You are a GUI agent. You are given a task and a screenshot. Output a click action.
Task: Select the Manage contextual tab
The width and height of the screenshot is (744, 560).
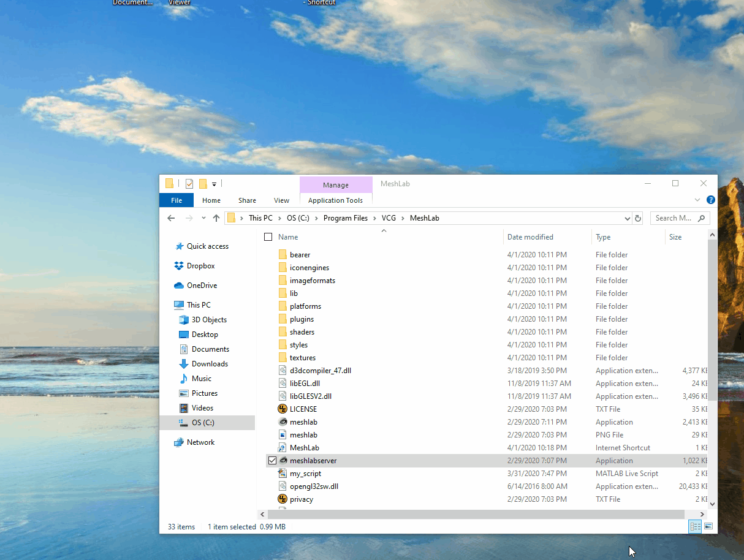(x=336, y=185)
